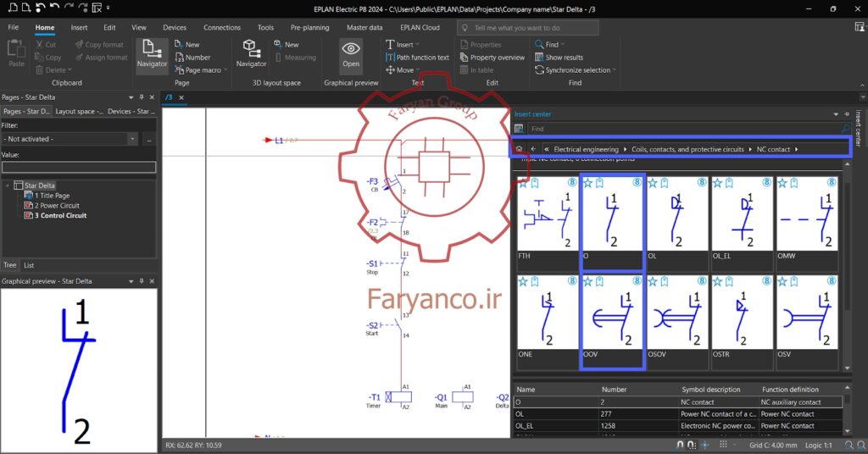This screenshot has height=454, width=868.
Task: Expand the Page macro dropdown
Action: (x=225, y=70)
